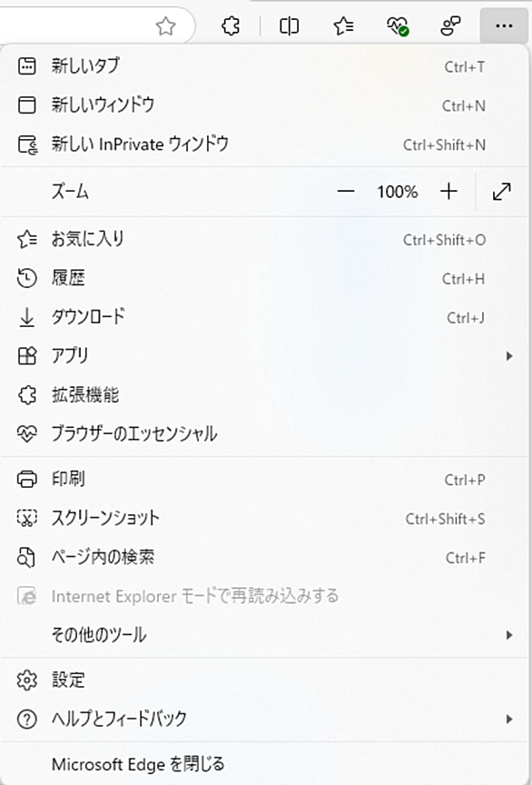Viewport: 532px width, 785px height.
Task: Expand the アプリ submenu arrow
Action: click(509, 356)
